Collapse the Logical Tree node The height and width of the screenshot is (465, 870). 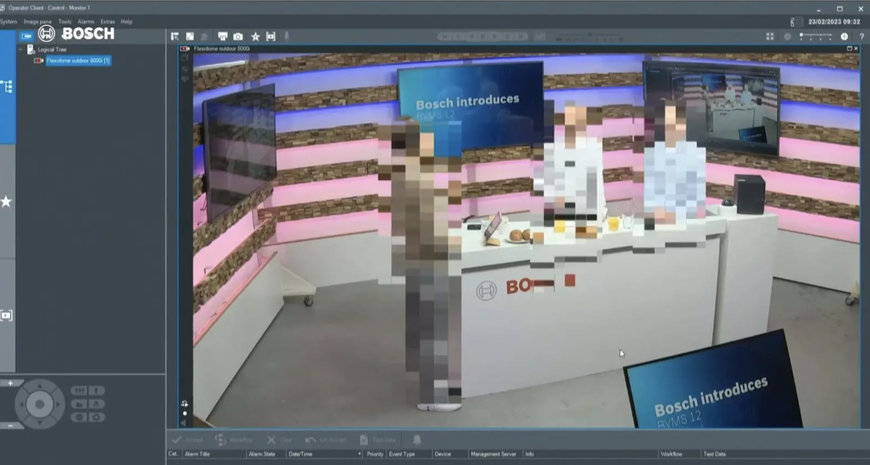point(21,49)
